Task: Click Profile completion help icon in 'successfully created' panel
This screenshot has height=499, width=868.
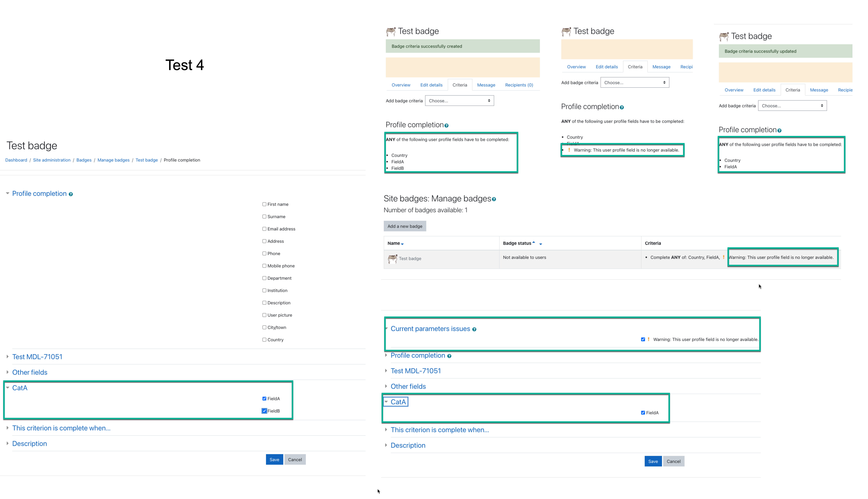Action: [446, 125]
